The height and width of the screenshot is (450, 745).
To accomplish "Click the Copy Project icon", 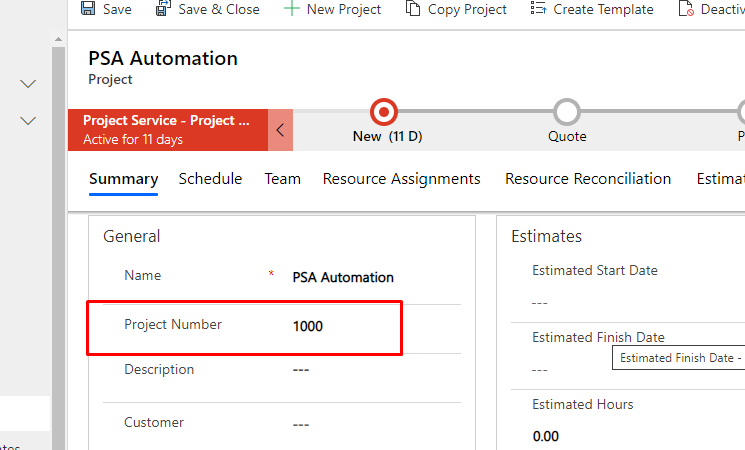I will pyautogui.click(x=413, y=8).
